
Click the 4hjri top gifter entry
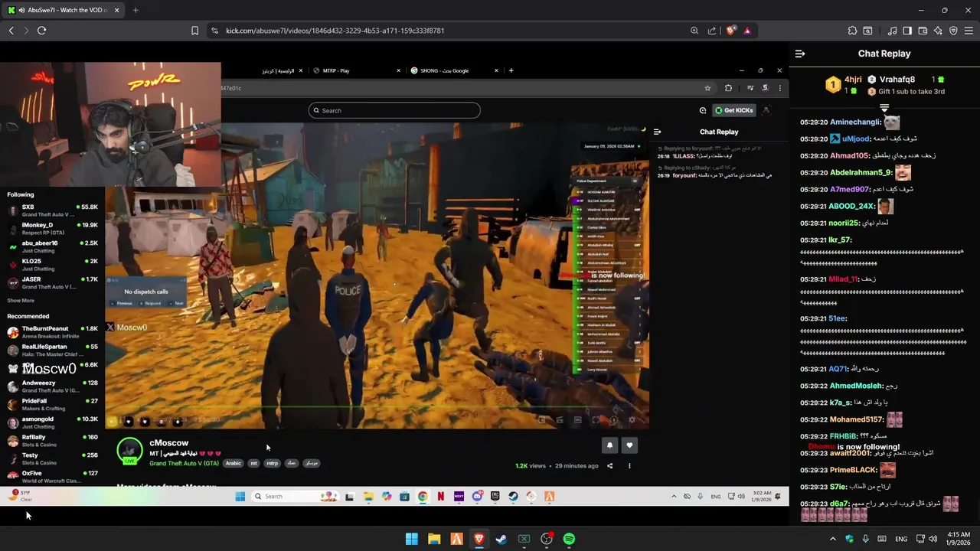pos(843,84)
